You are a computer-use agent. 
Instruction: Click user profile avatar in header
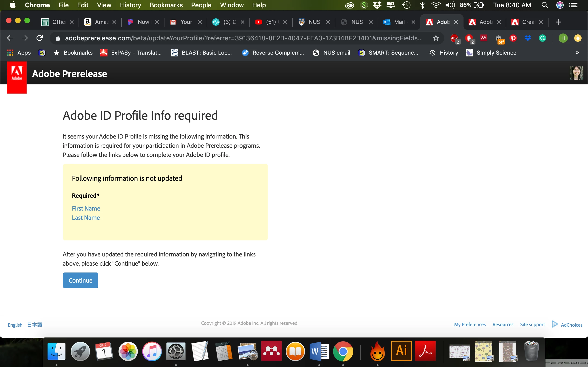576,73
